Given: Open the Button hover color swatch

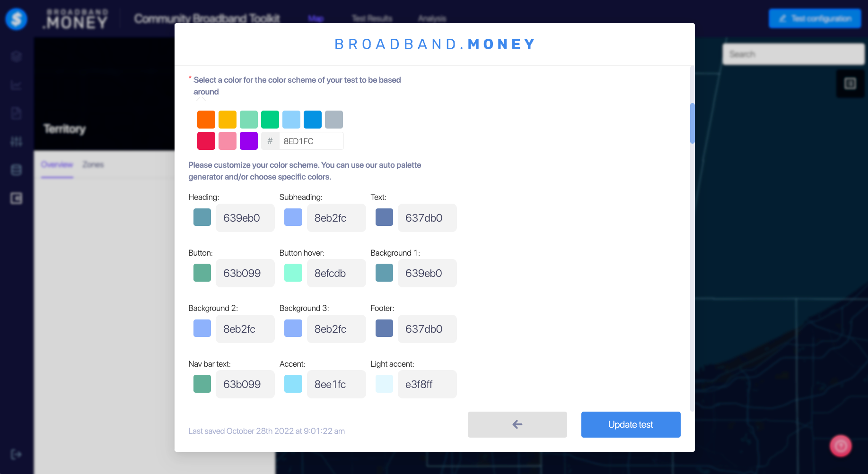Looking at the screenshot, I should tap(293, 273).
